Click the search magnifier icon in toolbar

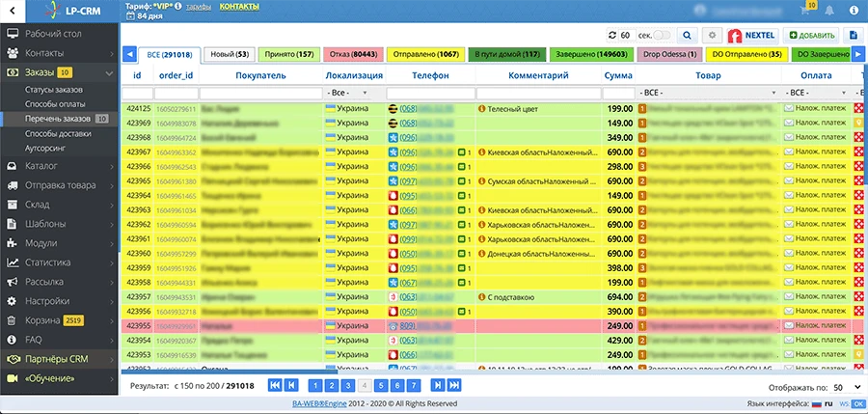click(687, 36)
